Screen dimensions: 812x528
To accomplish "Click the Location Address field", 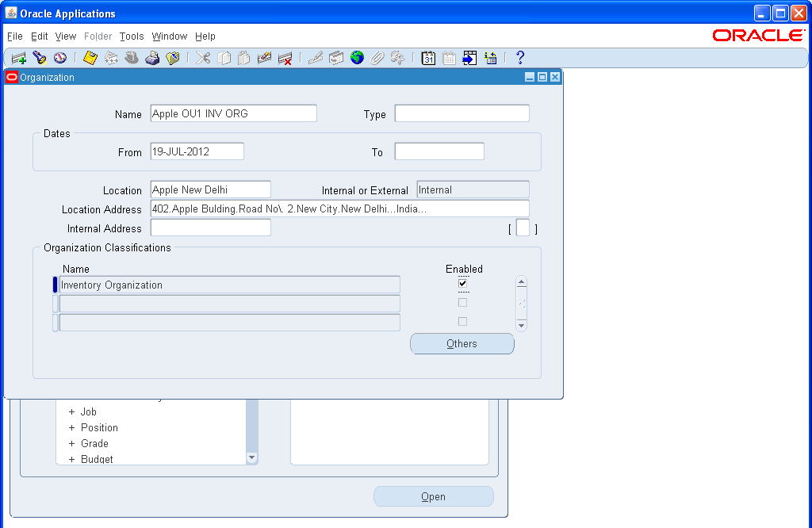I will [x=339, y=209].
